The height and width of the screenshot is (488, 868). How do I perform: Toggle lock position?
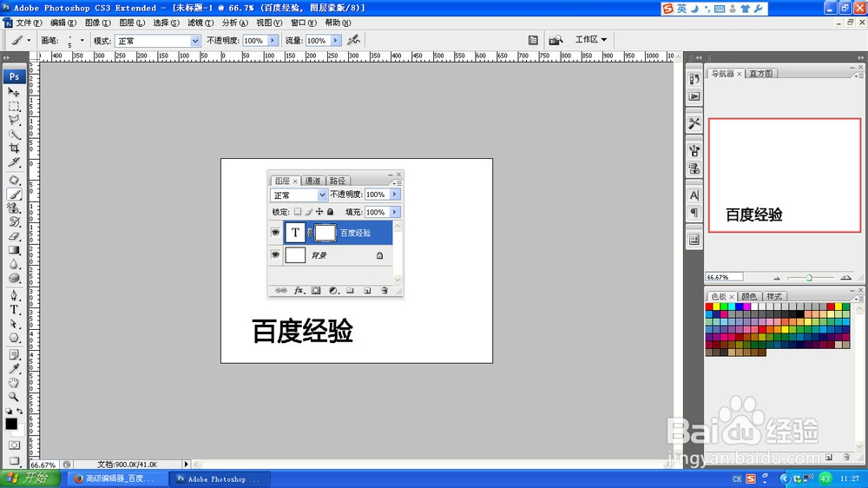click(x=319, y=212)
